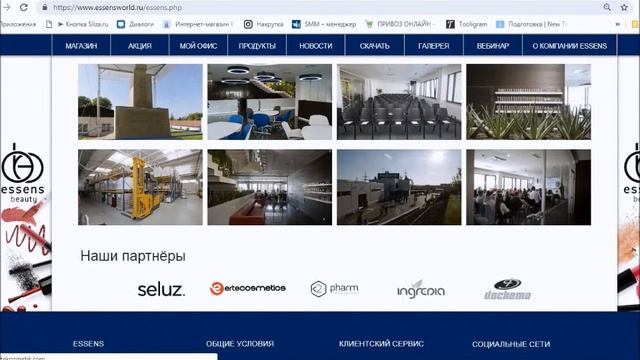The width and height of the screenshot is (640, 360).
Task: Open the building exterior under sunny sky photo
Action: [x=399, y=187]
